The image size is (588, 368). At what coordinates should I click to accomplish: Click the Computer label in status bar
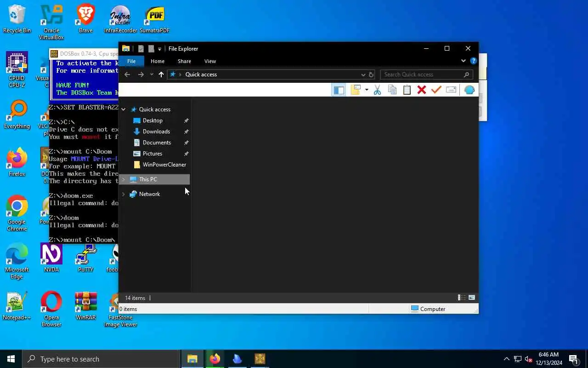point(433,309)
